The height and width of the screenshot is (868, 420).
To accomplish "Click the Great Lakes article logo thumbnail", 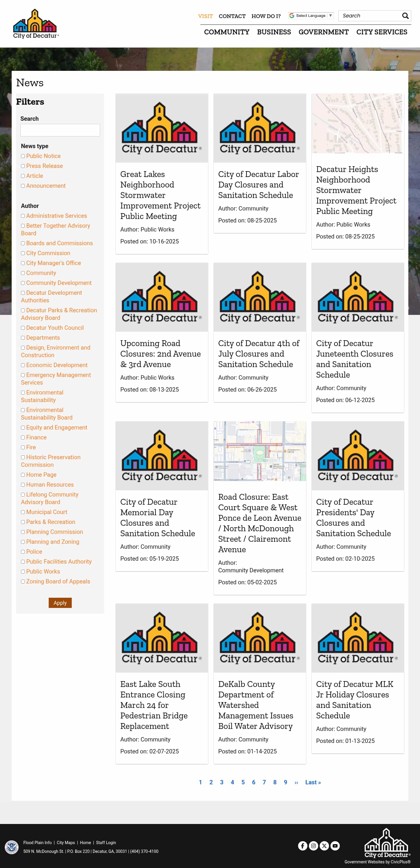I will click(162, 128).
